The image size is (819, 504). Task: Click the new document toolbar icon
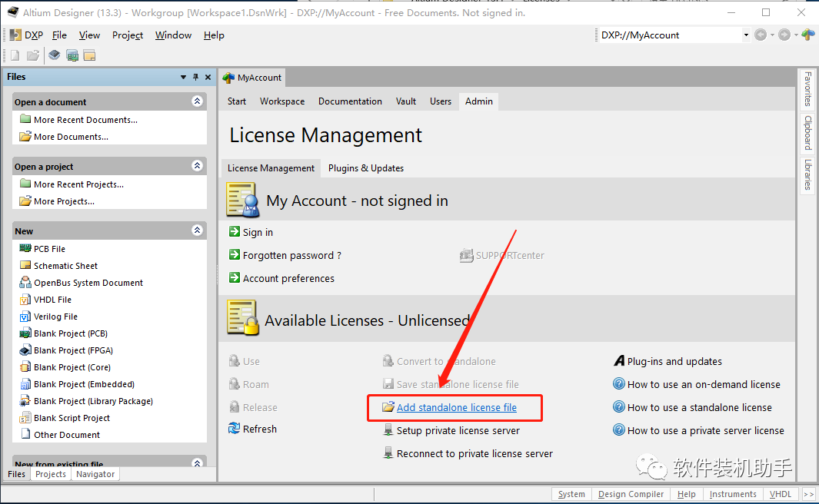[15, 55]
